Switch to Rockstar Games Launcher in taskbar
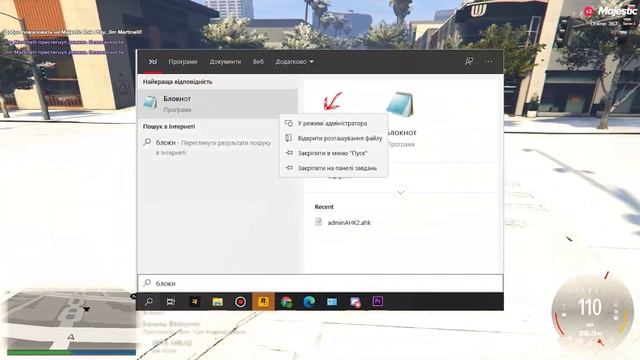Image resolution: width=640 pixels, height=360 pixels. pos(263,302)
